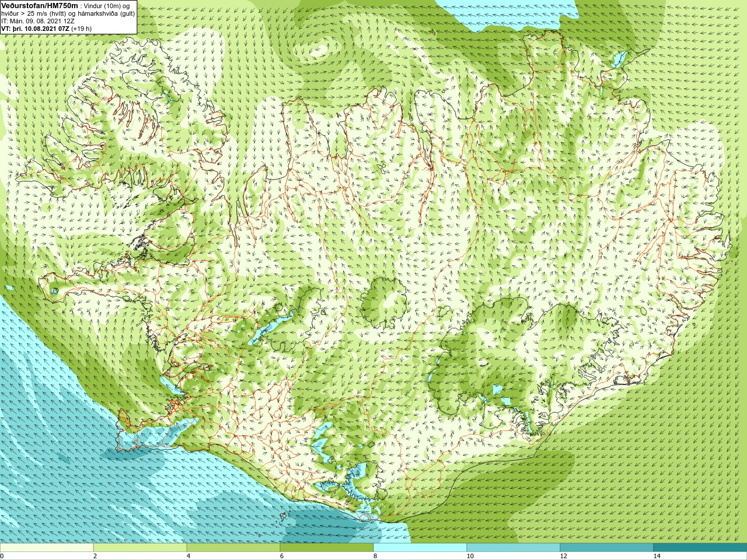Click the Veðurstofan/HM750m title text

click(39, 5)
